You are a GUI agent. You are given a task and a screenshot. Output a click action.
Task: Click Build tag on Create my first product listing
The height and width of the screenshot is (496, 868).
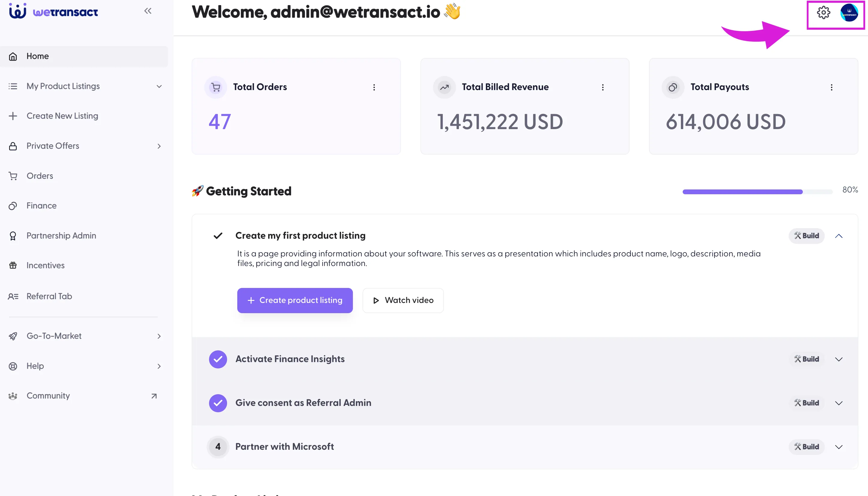806,236
